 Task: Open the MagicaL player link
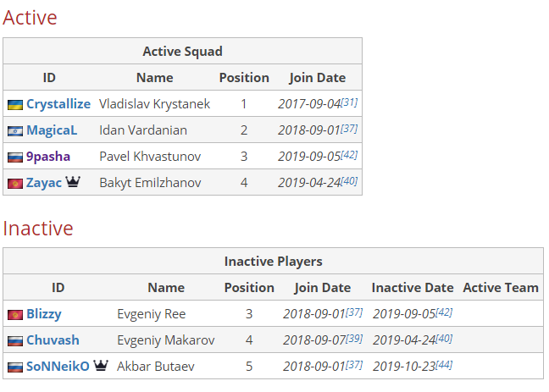pyautogui.click(x=52, y=130)
